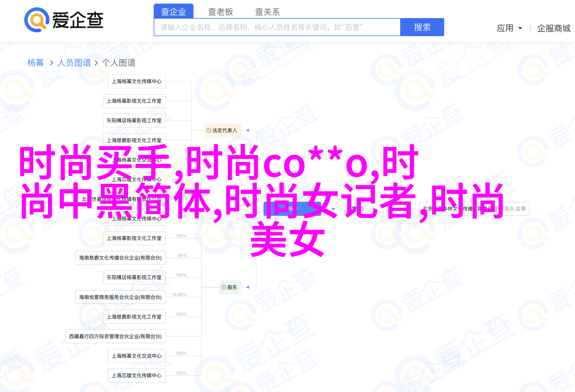Image resolution: width=575 pixels, height=392 pixels.
Task: Select the 查关系 tab
Action: (x=267, y=12)
